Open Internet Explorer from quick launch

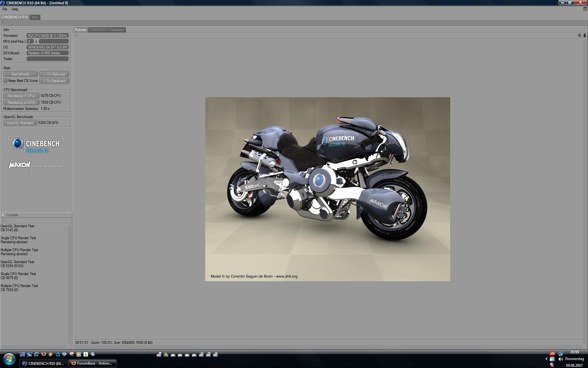pos(36,354)
